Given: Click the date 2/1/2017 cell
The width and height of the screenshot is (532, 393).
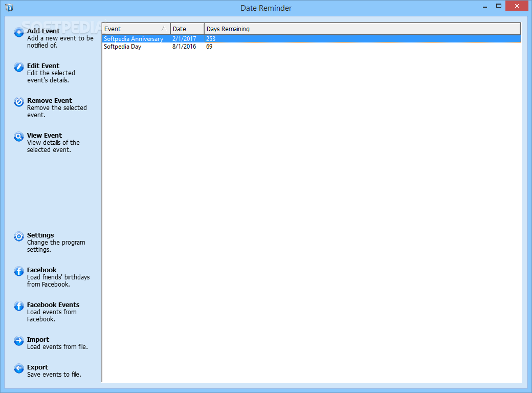Looking at the screenshot, I should pos(184,39).
